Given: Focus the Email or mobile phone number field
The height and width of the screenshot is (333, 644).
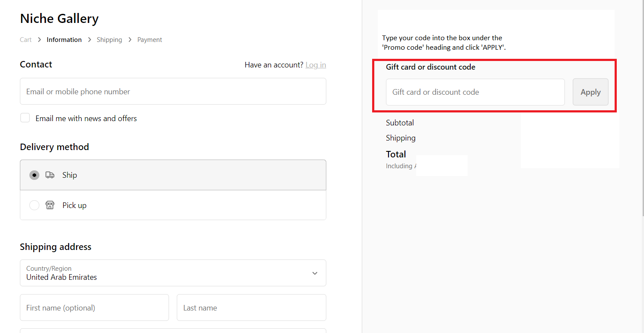Looking at the screenshot, I should [173, 91].
